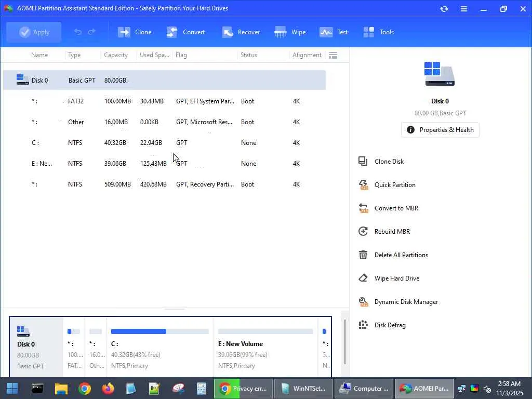Click the Wipe Hard Drive eraser icon
Screen dimensions: 532x399
[363, 278]
